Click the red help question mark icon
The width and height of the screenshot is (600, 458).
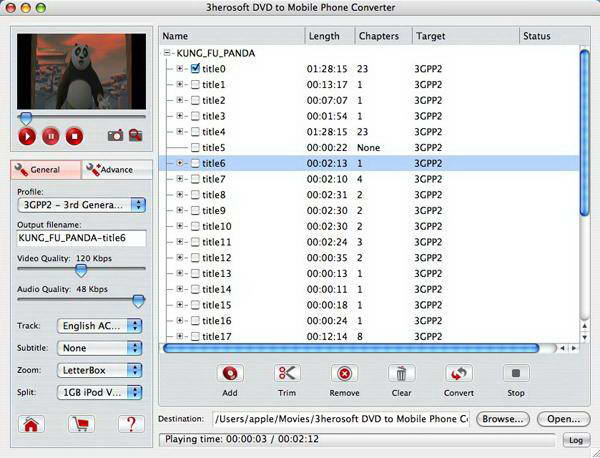tap(129, 423)
